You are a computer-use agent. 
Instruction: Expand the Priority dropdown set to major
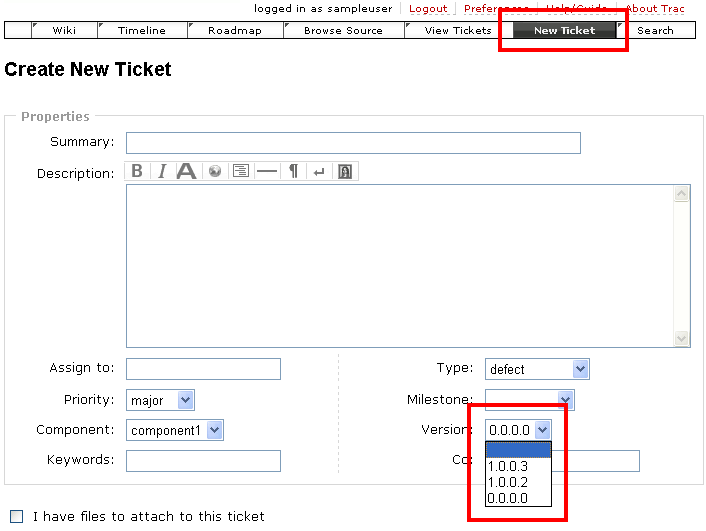point(160,400)
